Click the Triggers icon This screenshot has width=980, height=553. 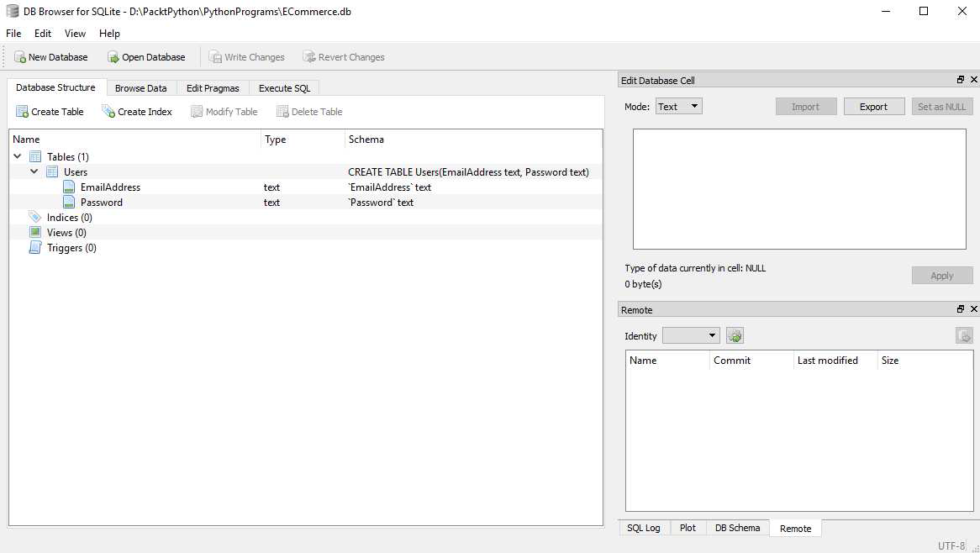(x=35, y=247)
